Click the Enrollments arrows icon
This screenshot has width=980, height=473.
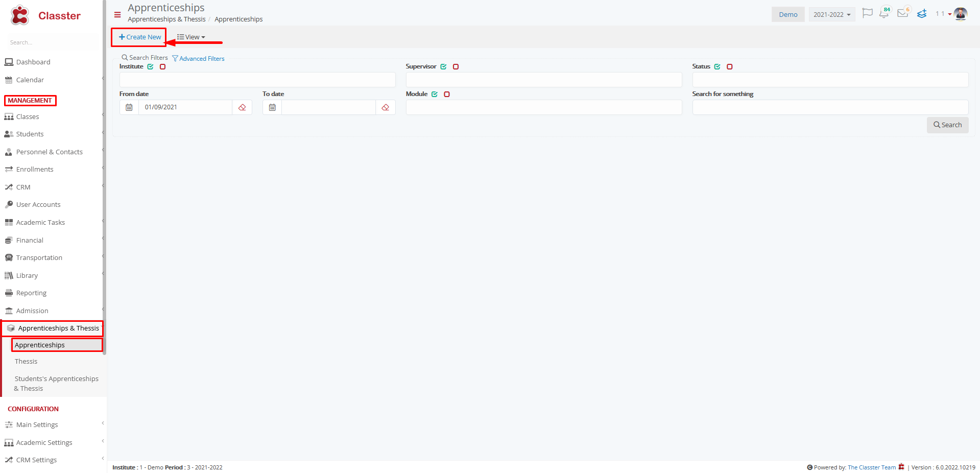click(x=9, y=169)
